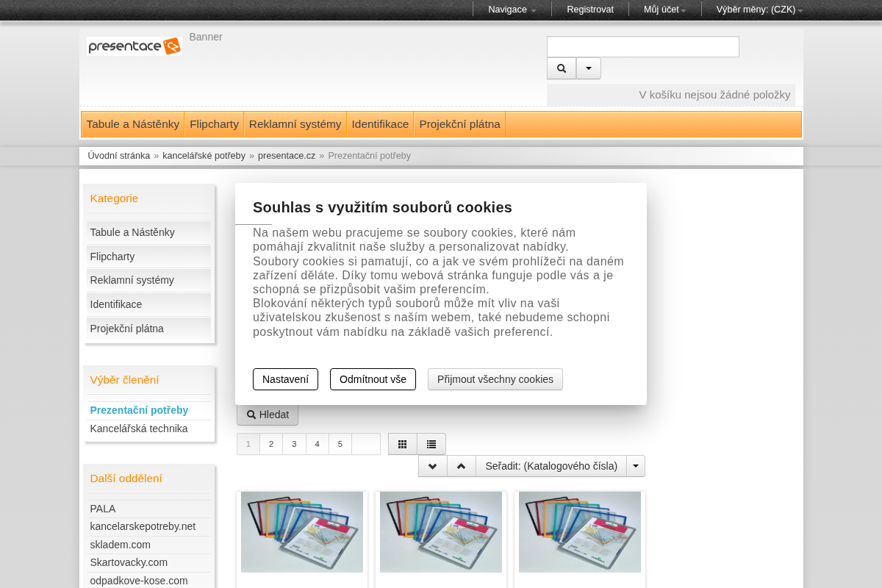
Task: Click Odmítnout vše cookie button
Action: pos(373,379)
